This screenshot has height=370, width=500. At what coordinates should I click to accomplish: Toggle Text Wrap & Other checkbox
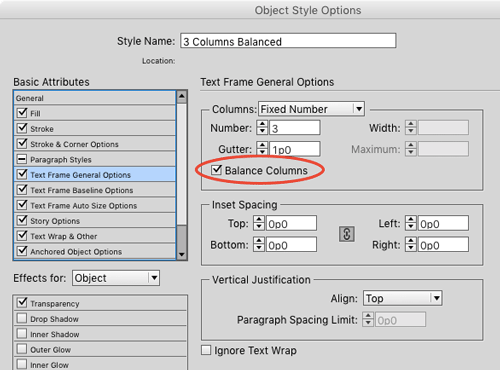22,236
